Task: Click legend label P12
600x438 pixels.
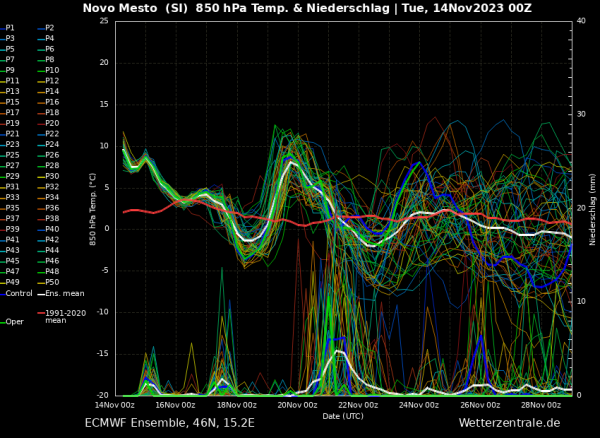Action: pos(48,81)
